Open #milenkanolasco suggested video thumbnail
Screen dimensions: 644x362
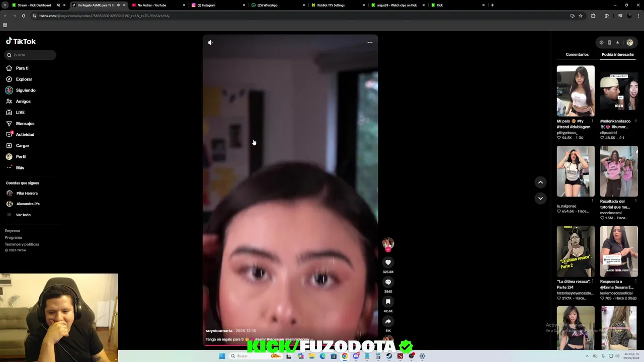(619, 91)
